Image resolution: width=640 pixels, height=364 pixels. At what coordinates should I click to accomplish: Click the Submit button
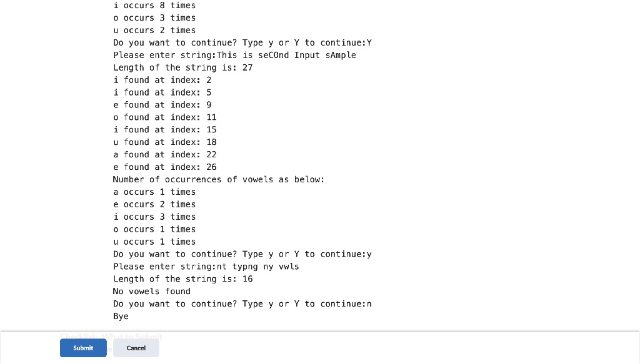pyautogui.click(x=83, y=348)
